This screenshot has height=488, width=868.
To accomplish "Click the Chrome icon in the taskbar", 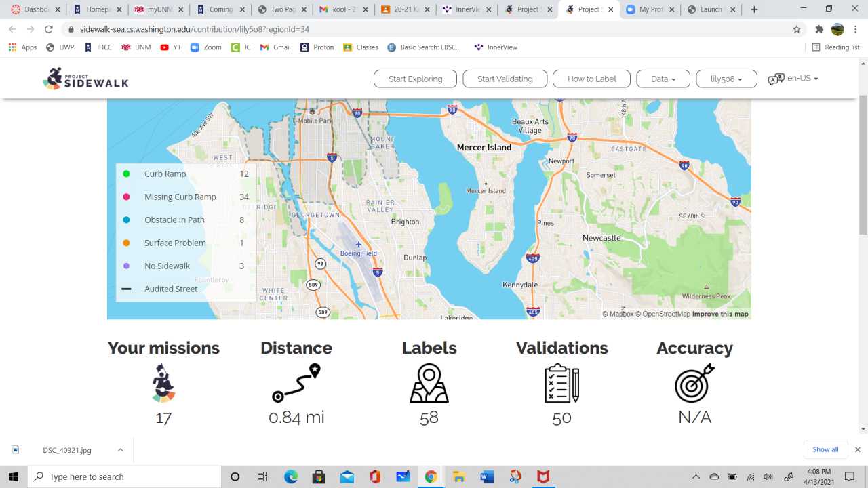I will (431, 476).
